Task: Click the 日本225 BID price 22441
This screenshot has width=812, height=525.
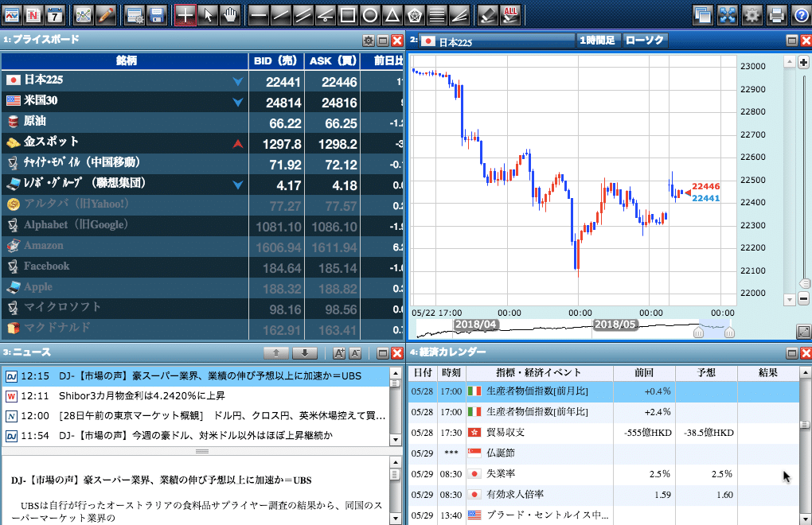Action: [283, 82]
